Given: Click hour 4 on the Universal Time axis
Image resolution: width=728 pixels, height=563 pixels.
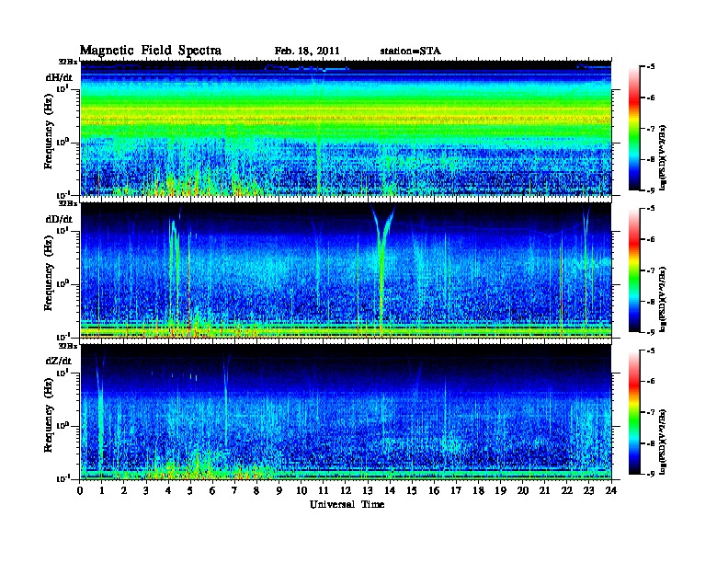Looking at the screenshot, I should pyautogui.click(x=168, y=491).
